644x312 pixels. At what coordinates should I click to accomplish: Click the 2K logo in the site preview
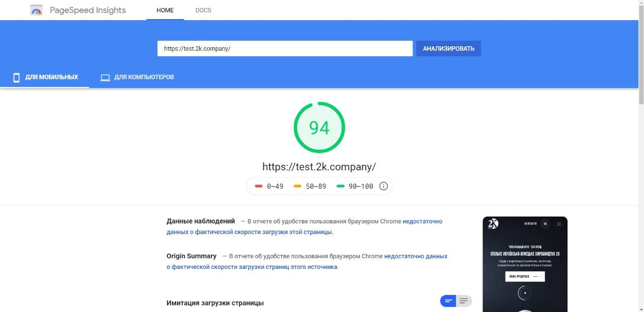click(x=493, y=224)
